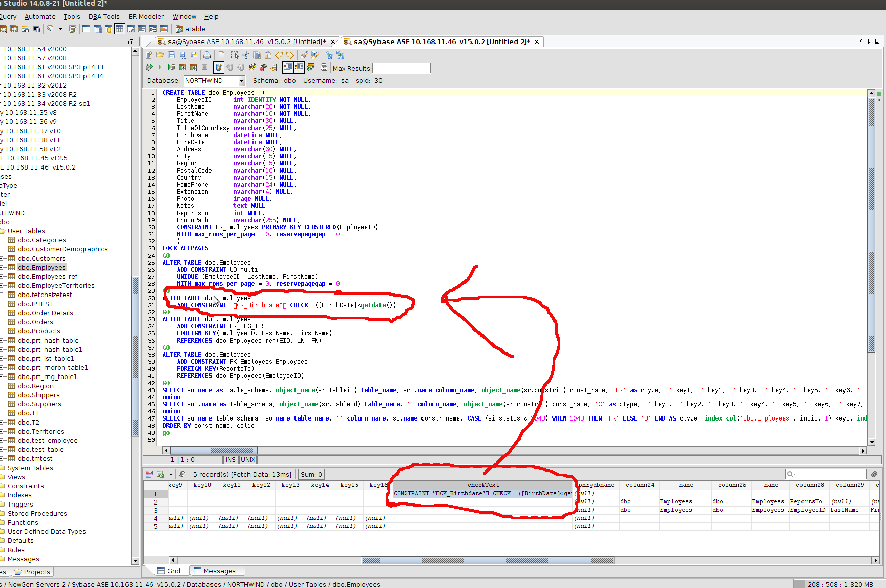Expand the dbo.Customers tree node
This screenshot has width=886, height=588.
coord(2,259)
